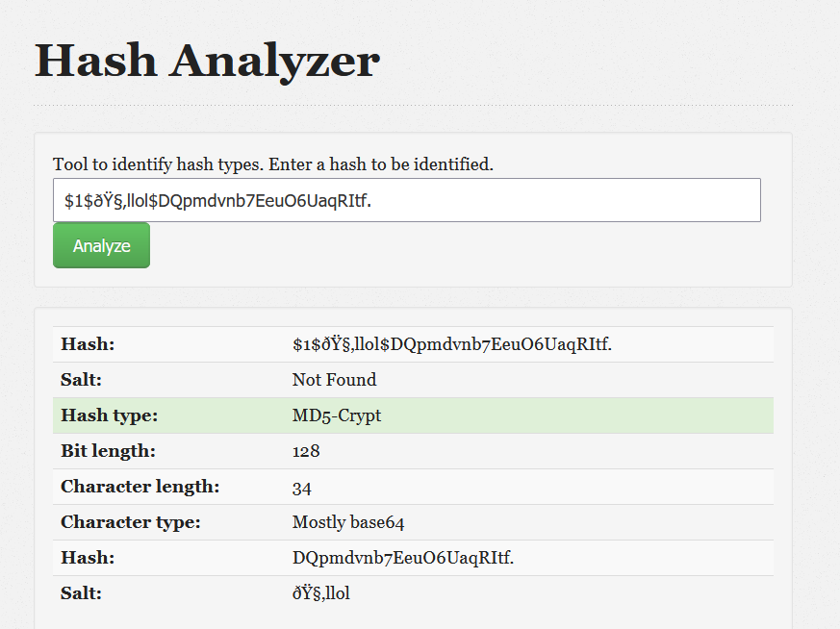
Task: Click the 'Hash type:' row label
Action: (x=109, y=415)
